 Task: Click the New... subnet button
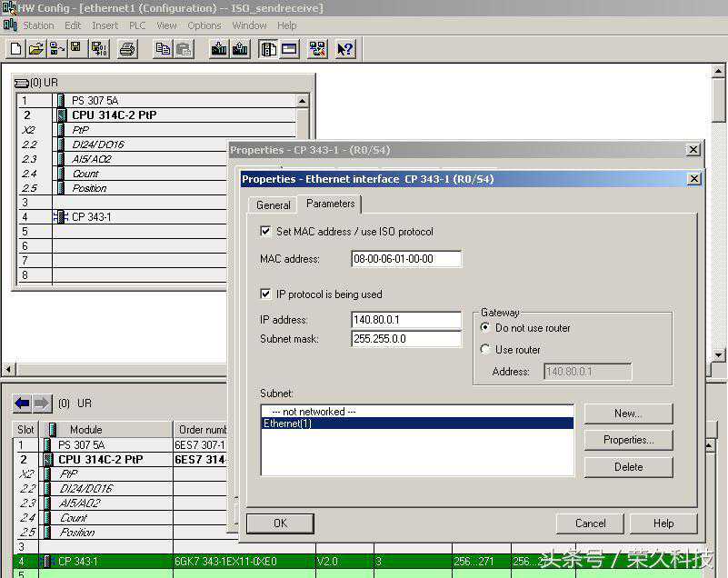pyautogui.click(x=628, y=414)
